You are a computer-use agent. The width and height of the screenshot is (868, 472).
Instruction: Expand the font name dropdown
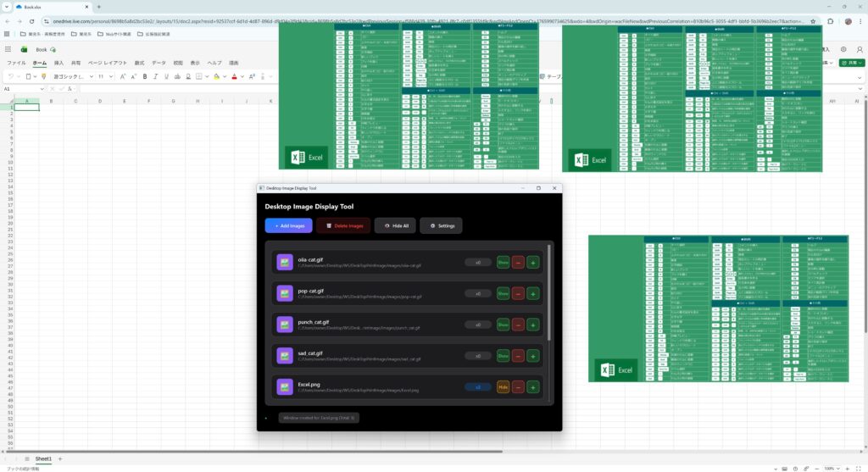[x=90, y=76]
